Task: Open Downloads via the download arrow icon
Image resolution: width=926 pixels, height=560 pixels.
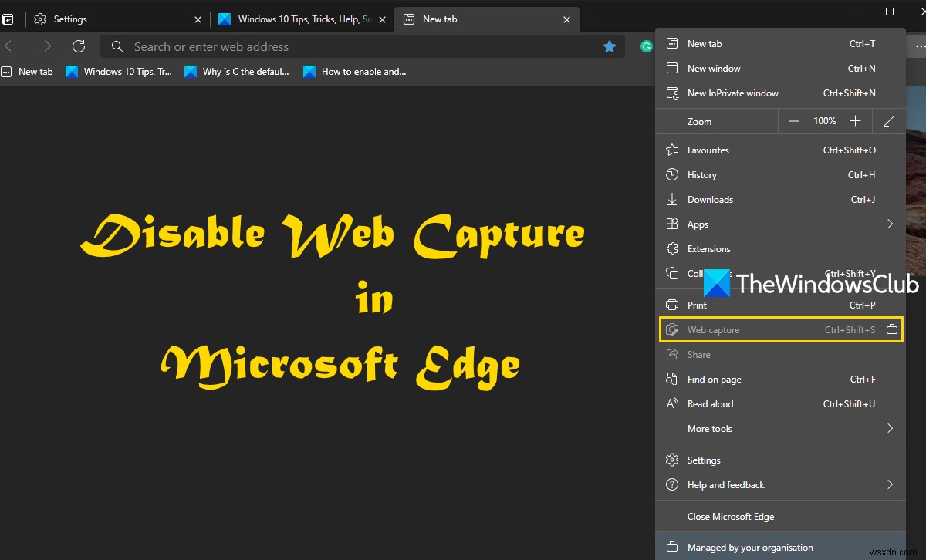Action: point(671,199)
